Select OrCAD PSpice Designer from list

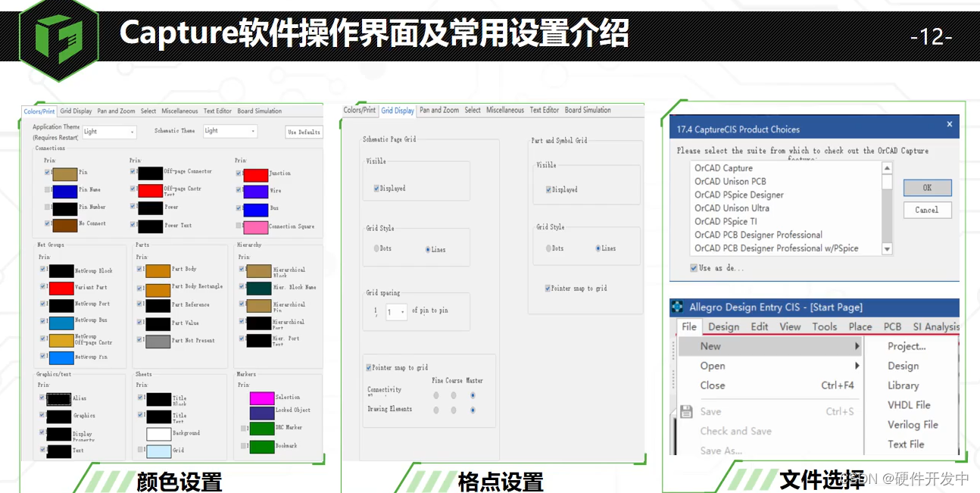[739, 195]
